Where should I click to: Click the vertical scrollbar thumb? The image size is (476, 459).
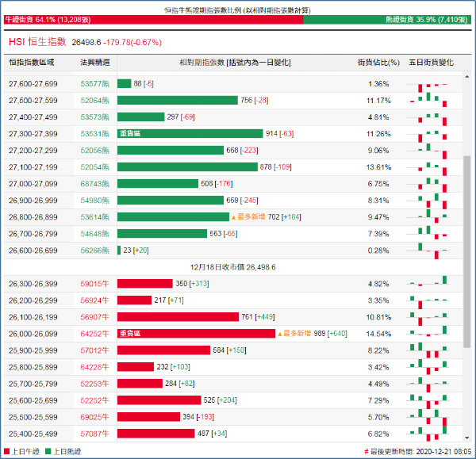(x=467, y=252)
